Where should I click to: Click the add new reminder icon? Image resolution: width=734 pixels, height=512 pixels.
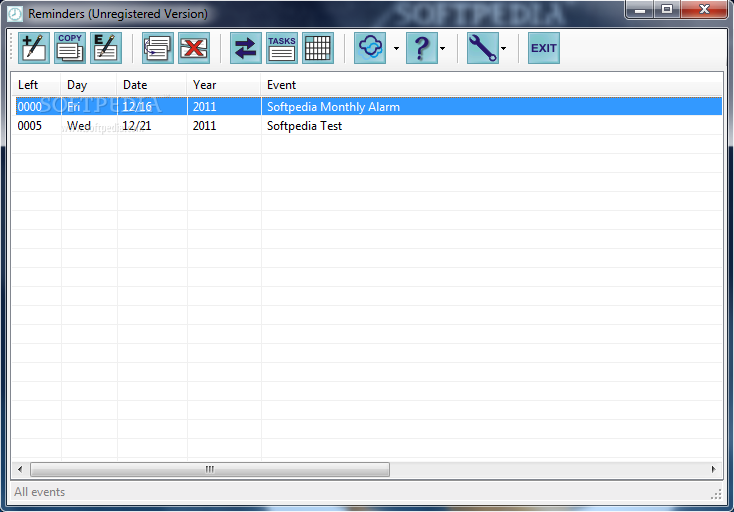click(x=34, y=48)
